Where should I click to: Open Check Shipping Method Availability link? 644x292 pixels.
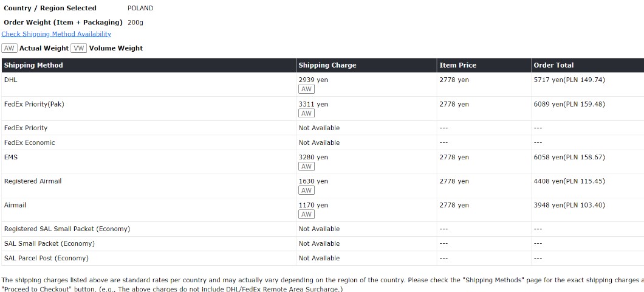[x=56, y=34]
